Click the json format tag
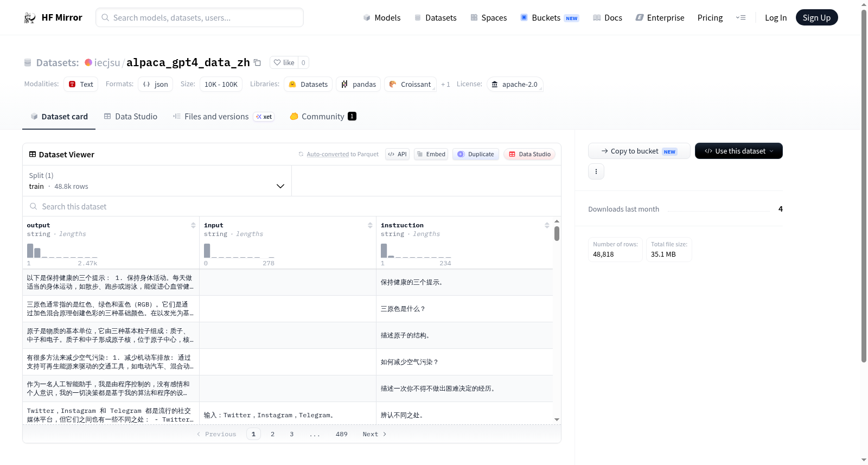 tap(155, 84)
